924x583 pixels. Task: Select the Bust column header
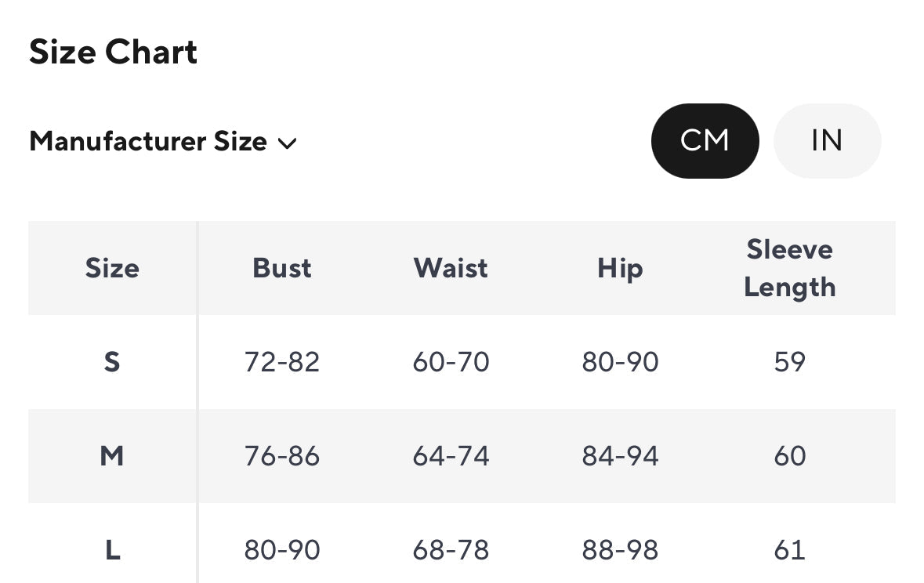pos(281,268)
